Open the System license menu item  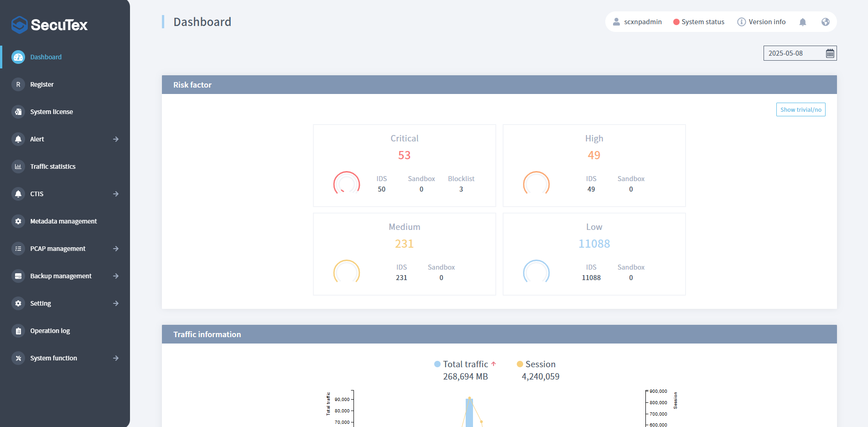[65, 112]
